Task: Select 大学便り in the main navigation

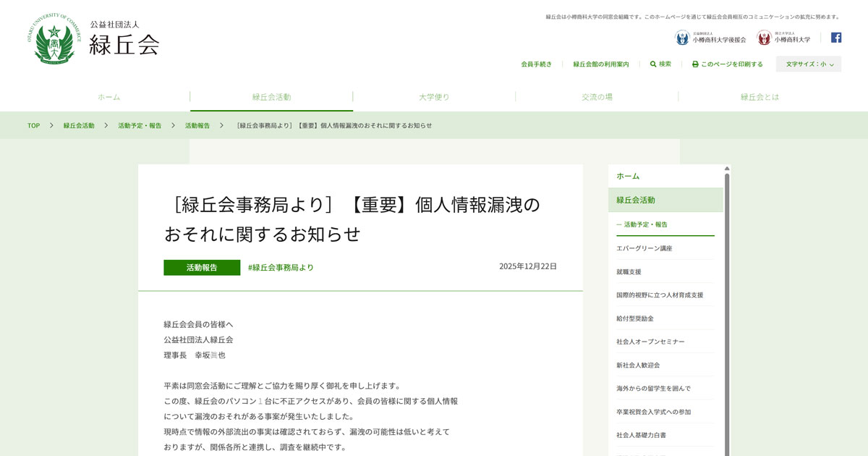Action: (433, 95)
